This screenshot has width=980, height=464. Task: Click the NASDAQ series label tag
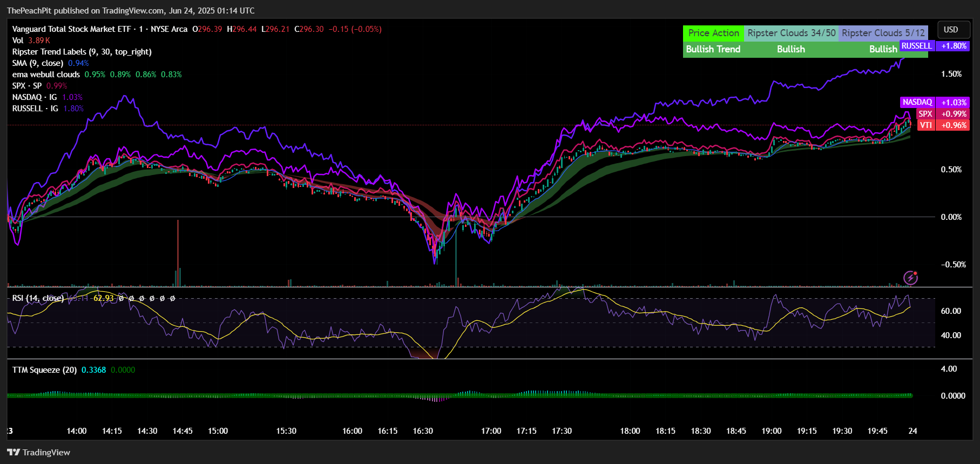[917, 102]
